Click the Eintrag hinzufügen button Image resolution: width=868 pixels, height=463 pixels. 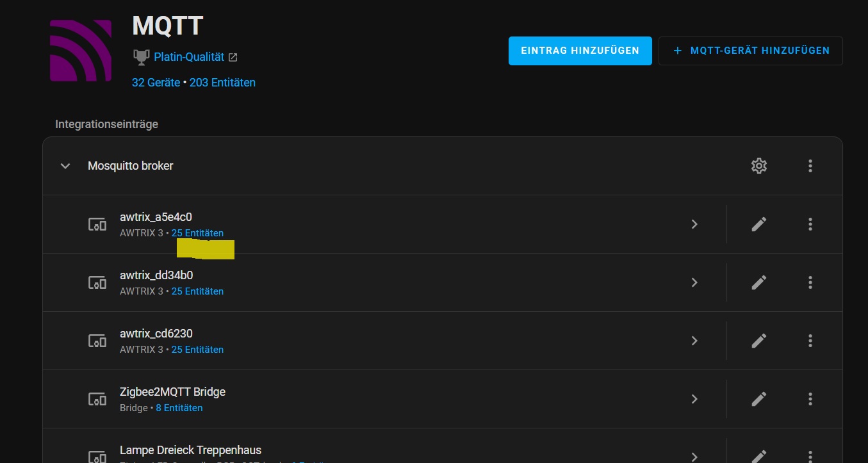click(580, 51)
